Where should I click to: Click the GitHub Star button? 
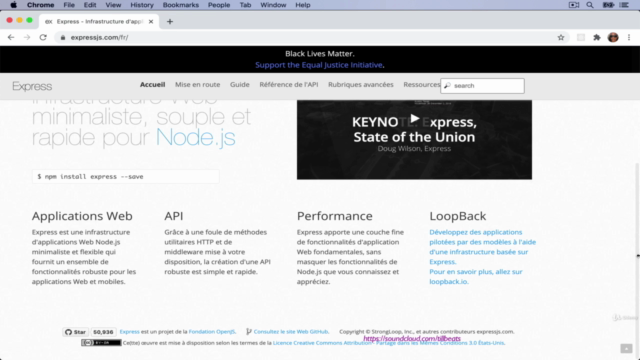point(76,332)
